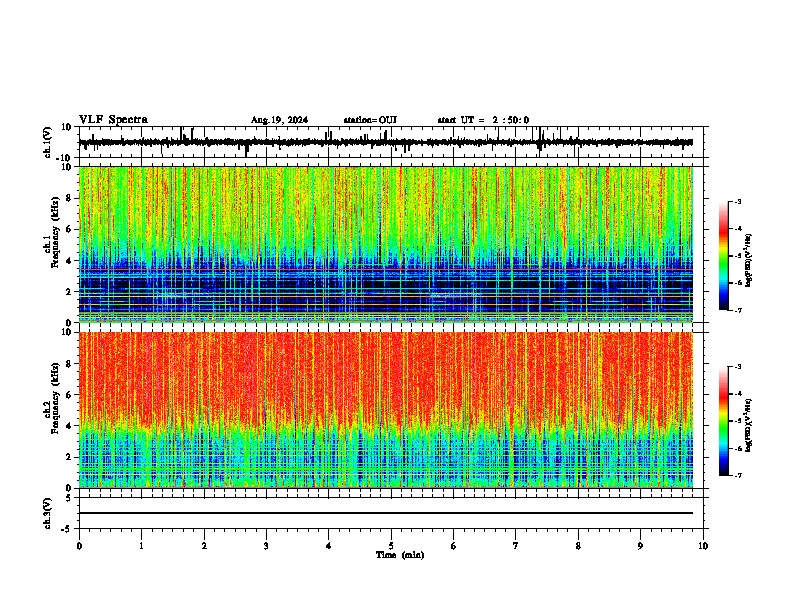
Task: Click the -3 label on ch.1 colorbar
Action: pyautogui.click(x=738, y=202)
